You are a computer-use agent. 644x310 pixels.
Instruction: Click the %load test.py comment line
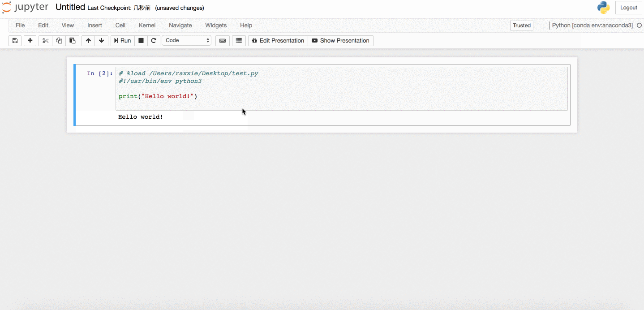189,73
